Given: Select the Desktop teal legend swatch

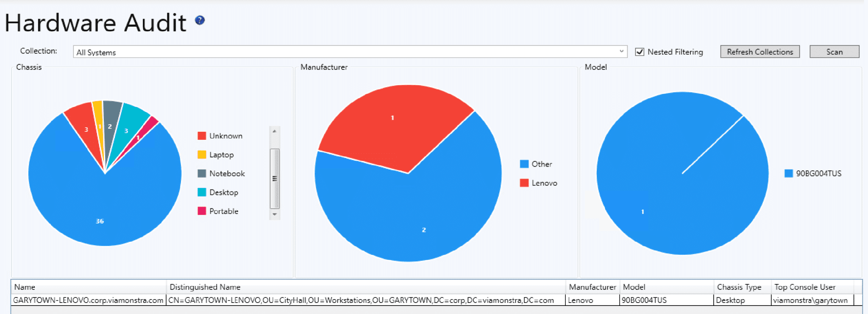Looking at the screenshot, I should point(202,192).
